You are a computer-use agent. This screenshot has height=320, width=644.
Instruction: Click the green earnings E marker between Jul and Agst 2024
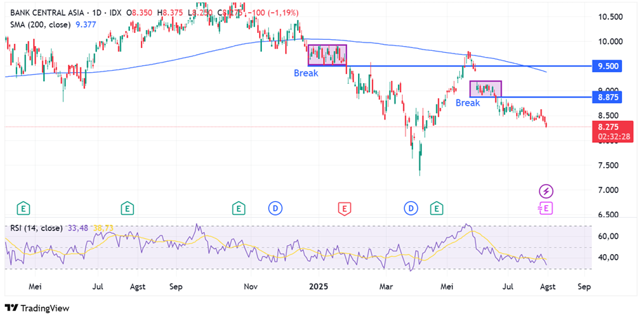click(x=127, y=208)
